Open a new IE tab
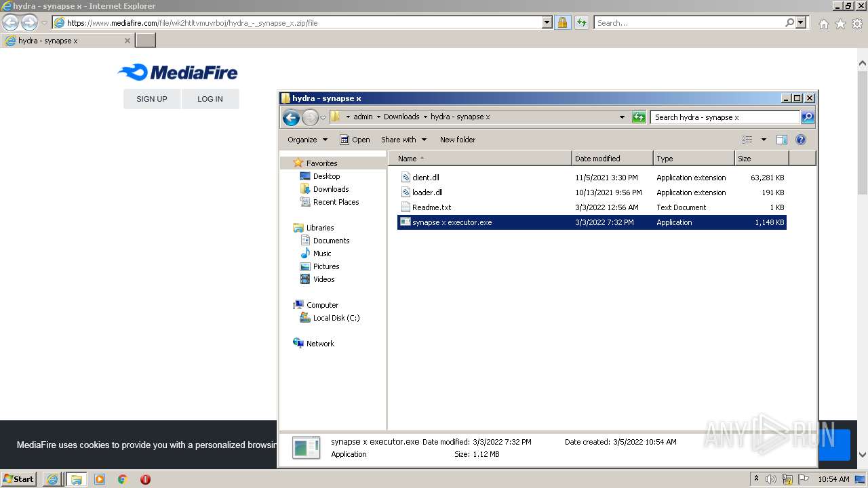Image resolution: width=868 pixels, height=488 pixels. 146,41
